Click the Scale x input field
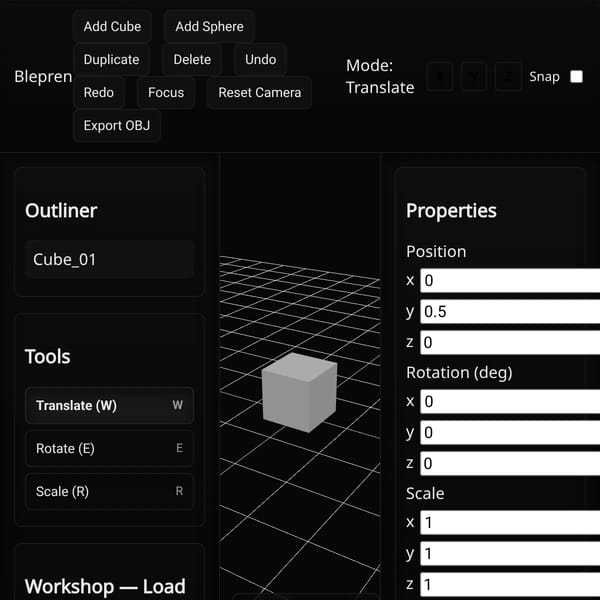The height and width of the screenshot is (600, 600). click(x=510, y=522)
